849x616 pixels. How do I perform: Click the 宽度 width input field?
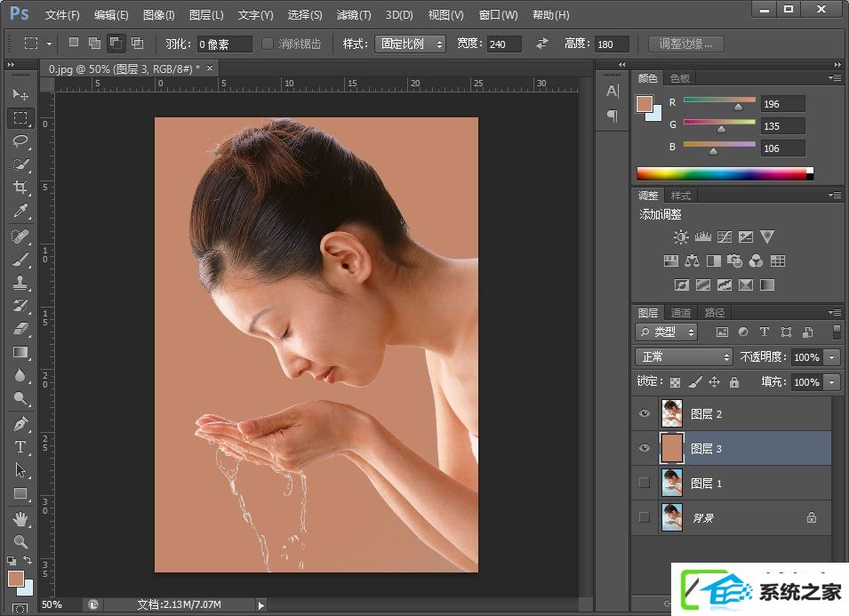pos(506,44)
